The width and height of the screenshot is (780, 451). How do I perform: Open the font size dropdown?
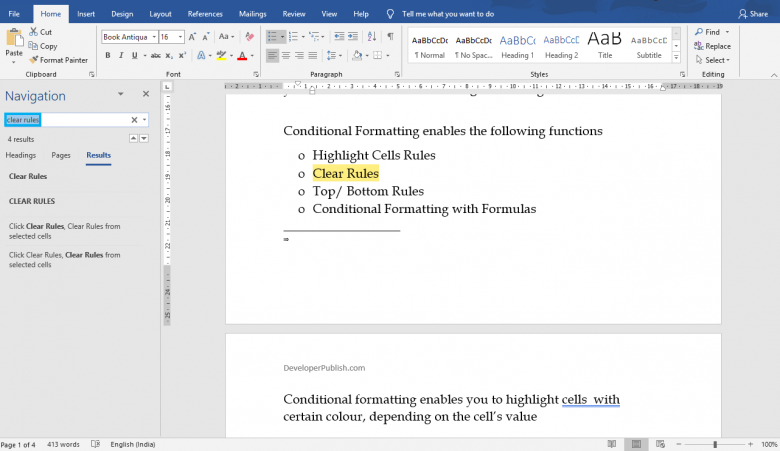(x=181, y=37)
